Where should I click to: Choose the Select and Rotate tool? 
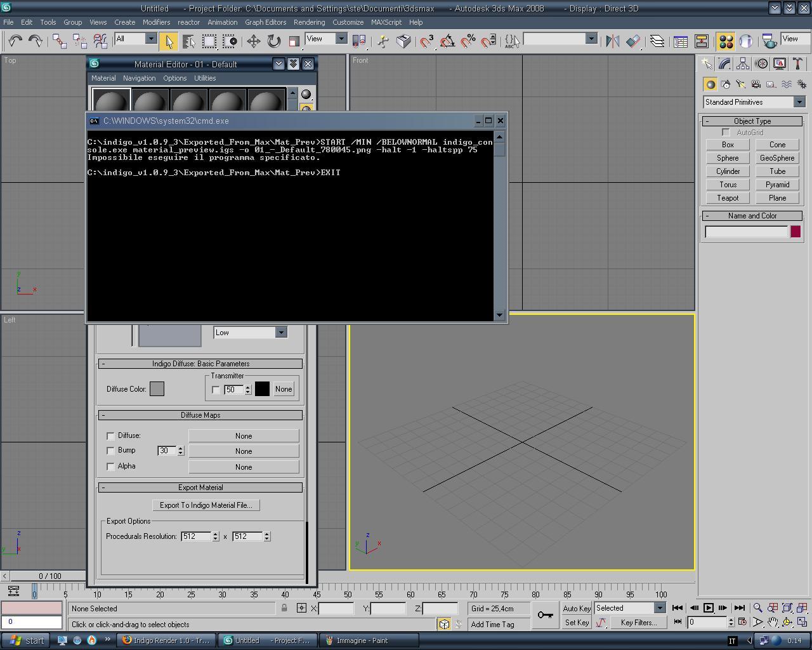tap(273, 41)
